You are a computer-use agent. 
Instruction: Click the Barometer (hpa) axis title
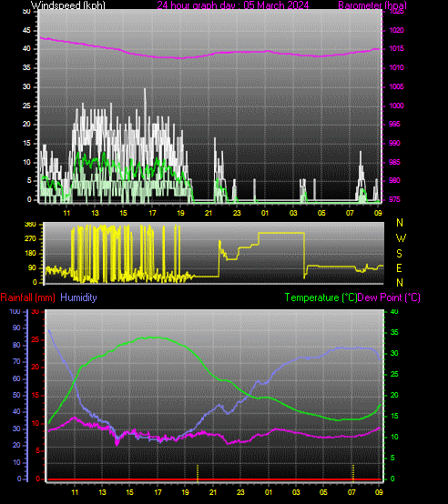372,5
